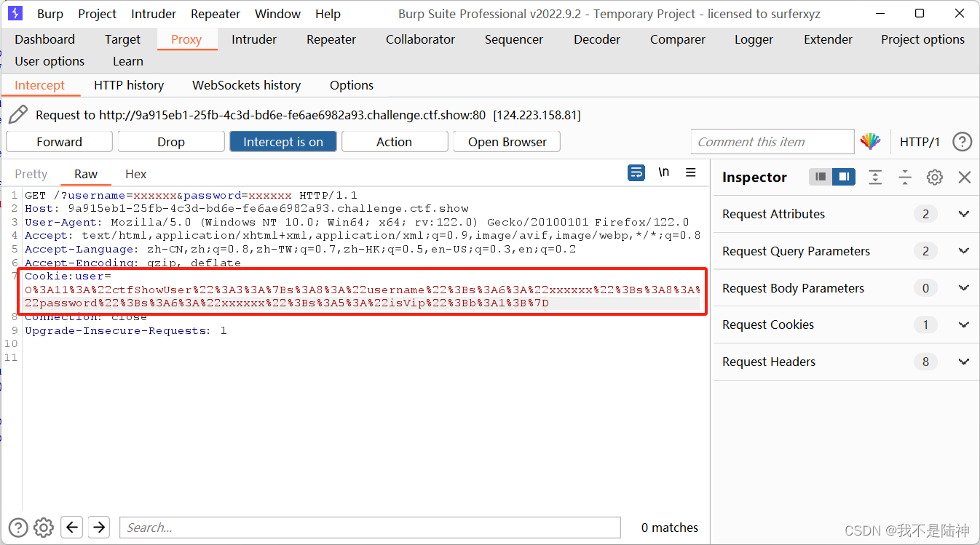980x545 pixels.
Task: Switch to the Target tab
Action: pyautogui.click(x=122, y=39)
